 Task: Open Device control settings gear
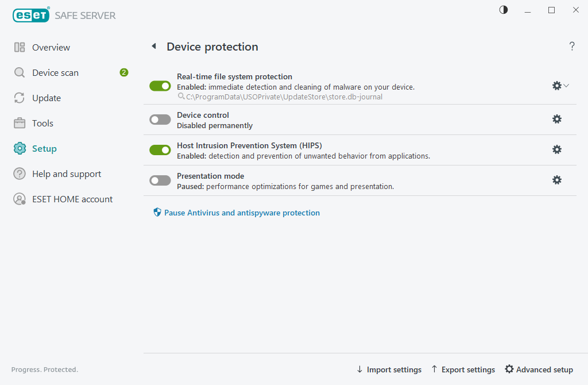coord(557,119)
